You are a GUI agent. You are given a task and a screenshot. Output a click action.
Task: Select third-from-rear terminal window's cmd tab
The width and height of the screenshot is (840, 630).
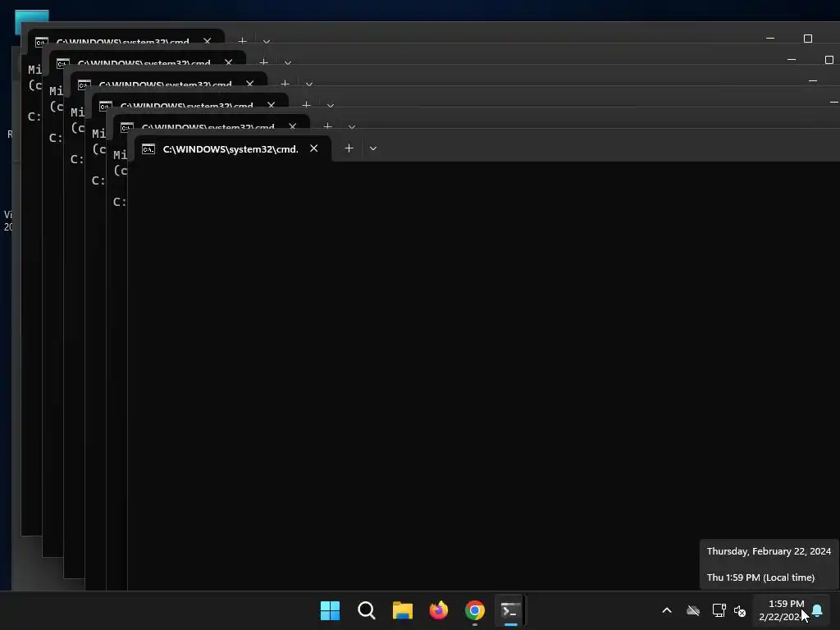point(169,80)
